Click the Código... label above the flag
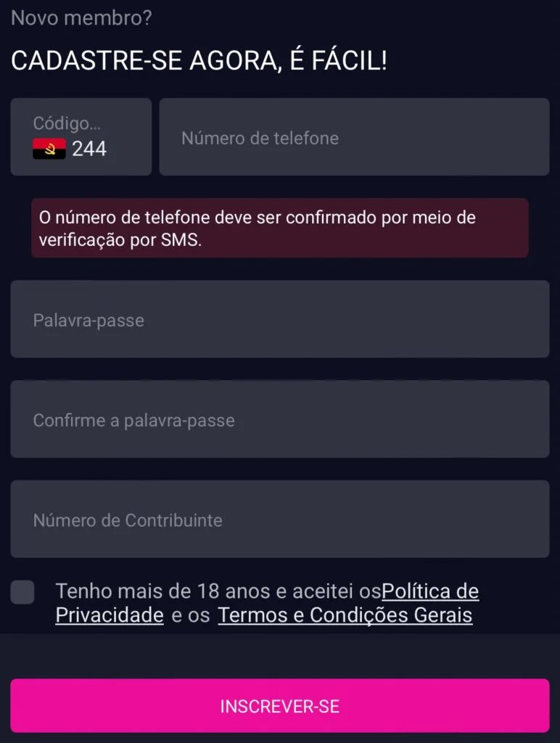The width and height of the screenshot is (560, 743). click(67, 123)
